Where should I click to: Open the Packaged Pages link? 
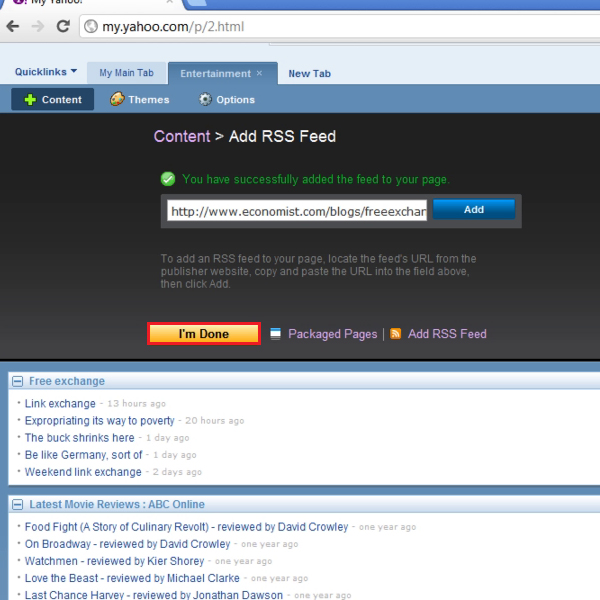pos(333,334)
